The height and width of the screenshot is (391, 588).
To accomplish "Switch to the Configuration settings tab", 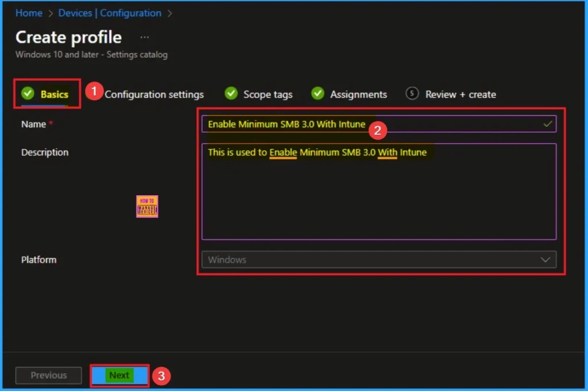I will point(154,95).
